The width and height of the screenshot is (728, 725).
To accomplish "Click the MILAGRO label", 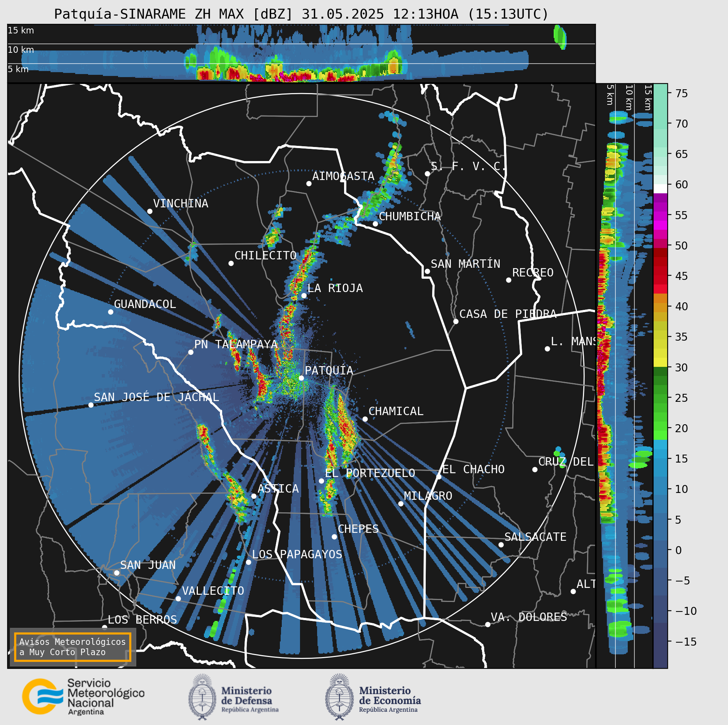I will point(428,496).
